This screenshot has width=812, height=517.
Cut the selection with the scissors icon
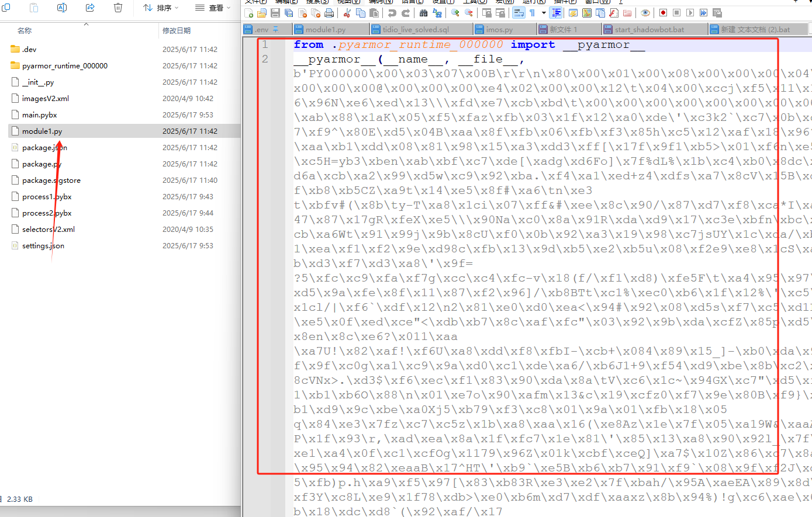pos(347,13)
